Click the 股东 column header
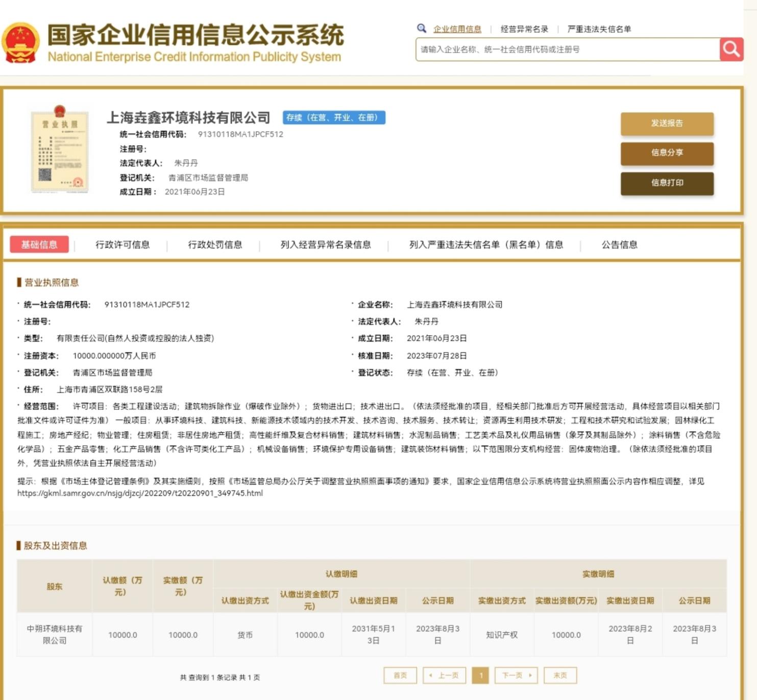 (55, 586)
